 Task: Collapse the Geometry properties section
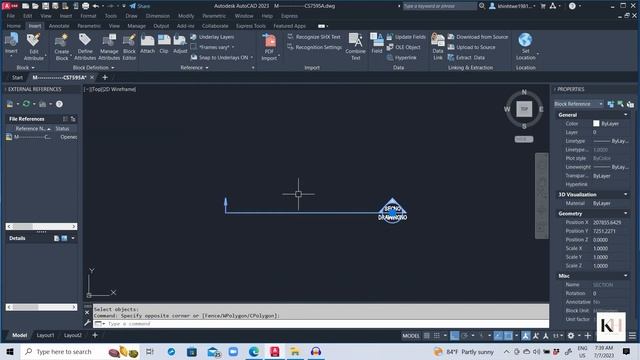pos(626,213)
